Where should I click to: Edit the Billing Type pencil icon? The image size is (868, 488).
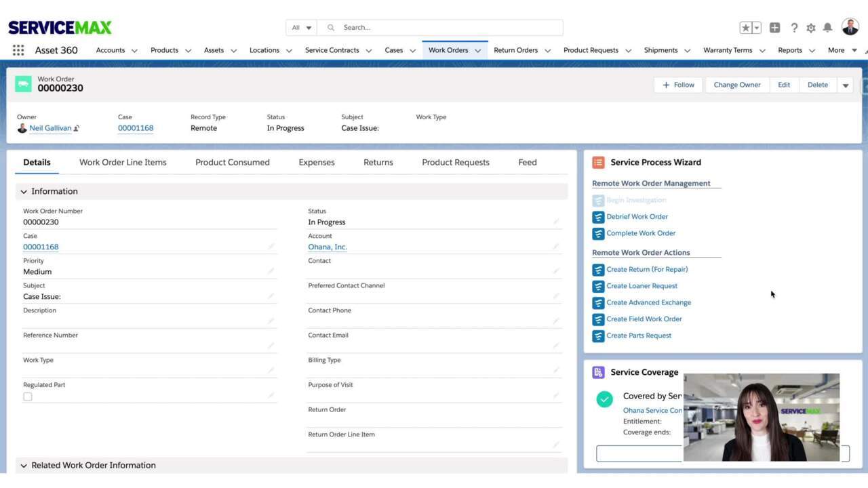coord(556,371)
